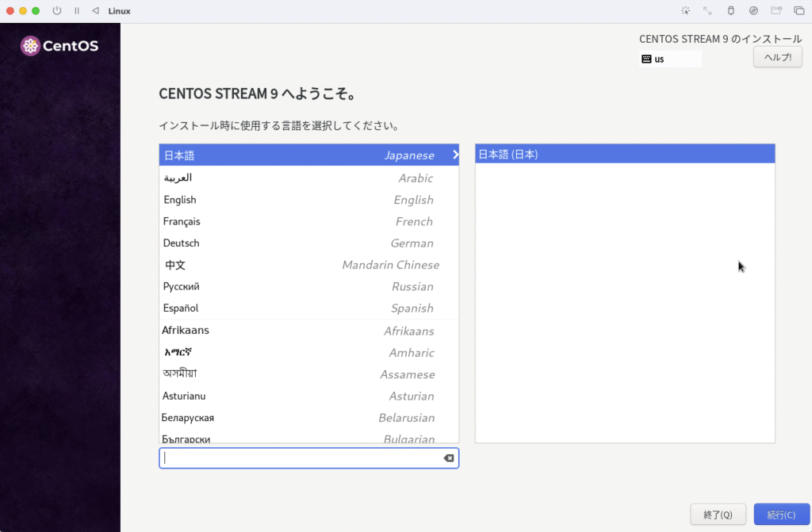The height and width of the screenshot is (532, 812).
Task: Select Français French language row
Action: click(308, 221)
